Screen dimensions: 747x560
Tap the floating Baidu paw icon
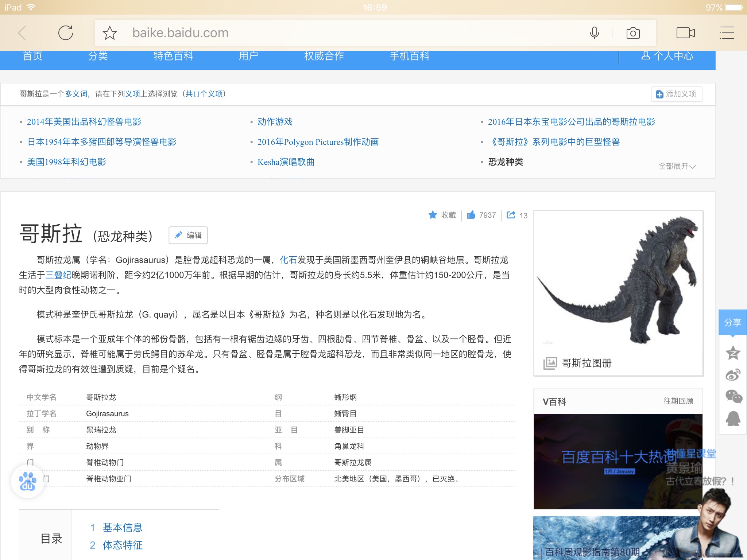click(x=28, y=481)
